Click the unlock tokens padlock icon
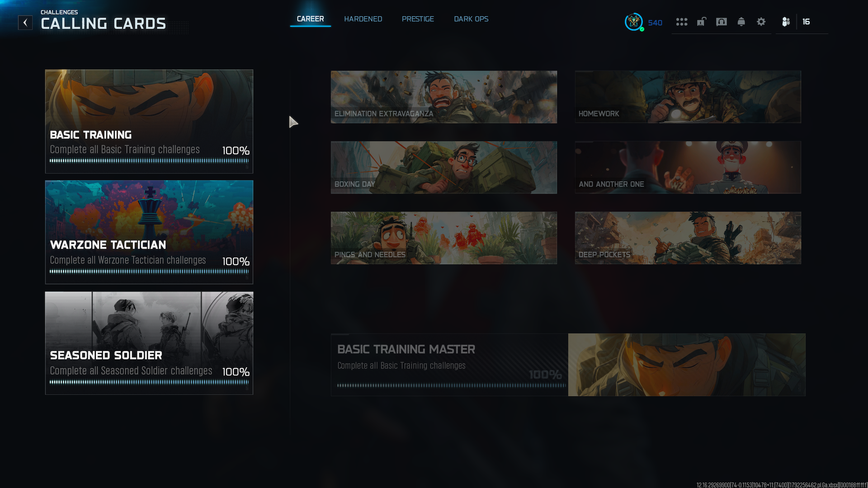This screenshot has width=868, height=488. point(701,22)
